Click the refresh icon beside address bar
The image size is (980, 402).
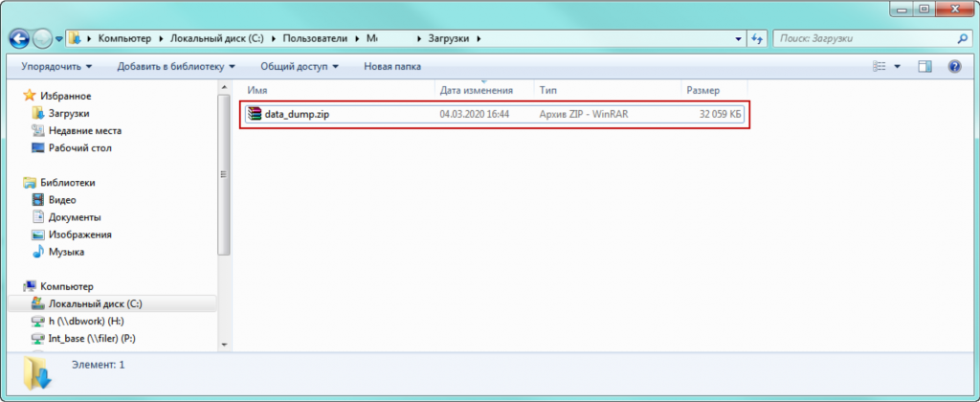click(758, 38)
